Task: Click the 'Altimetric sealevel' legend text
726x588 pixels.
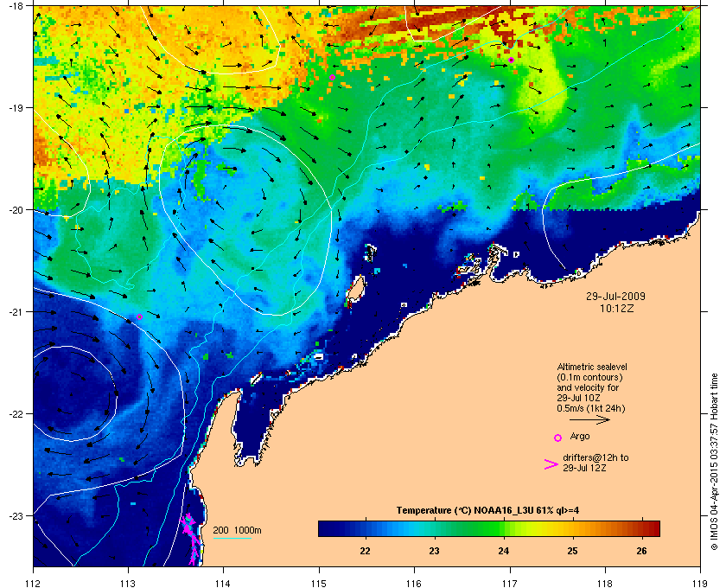Action: coord(592,367)
